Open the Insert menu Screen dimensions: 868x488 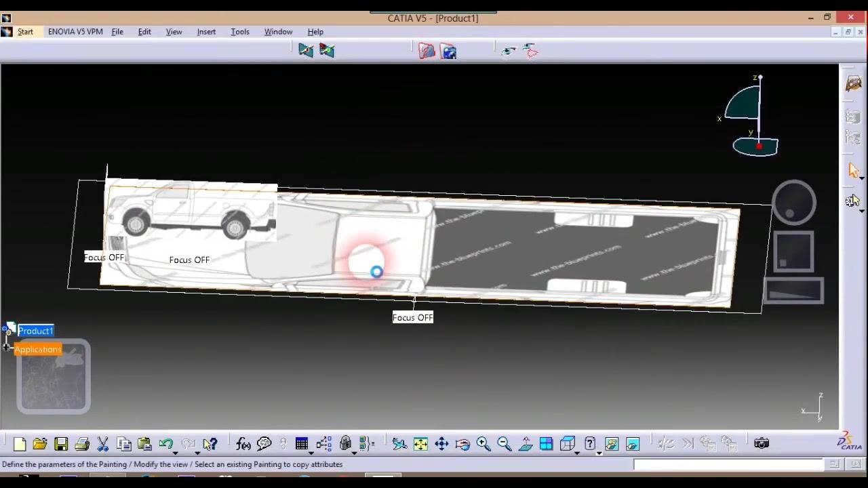(206, 32)
